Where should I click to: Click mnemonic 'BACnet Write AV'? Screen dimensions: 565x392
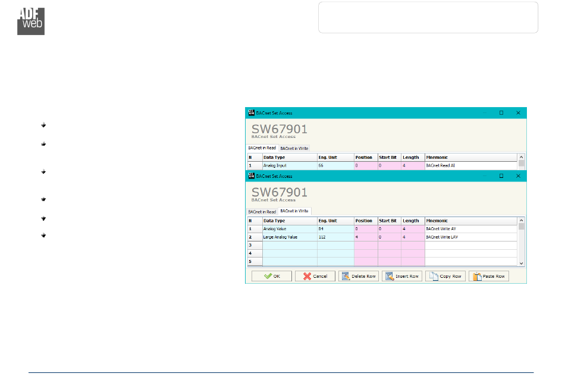click(x=470, y=229)
